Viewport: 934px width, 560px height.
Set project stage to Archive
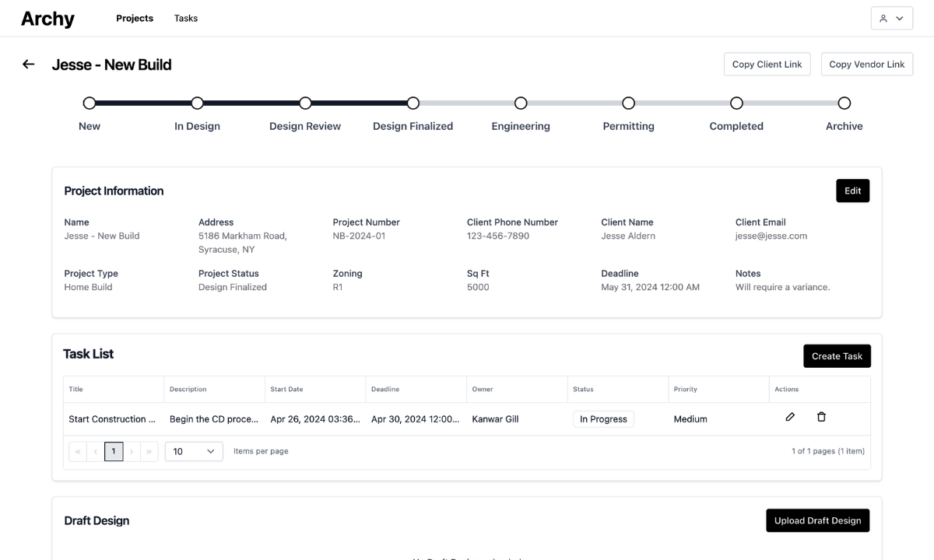click(x=844, y=103)
